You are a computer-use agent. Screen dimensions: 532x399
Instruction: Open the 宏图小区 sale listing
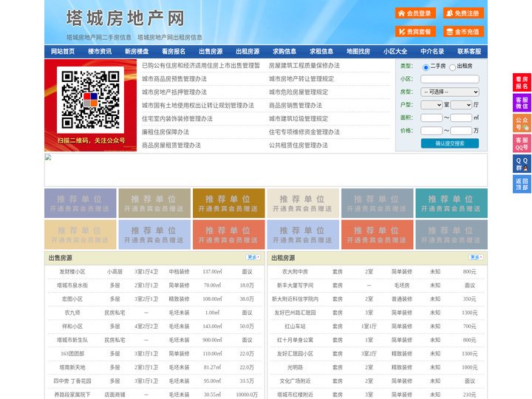[x=72, y=299]
